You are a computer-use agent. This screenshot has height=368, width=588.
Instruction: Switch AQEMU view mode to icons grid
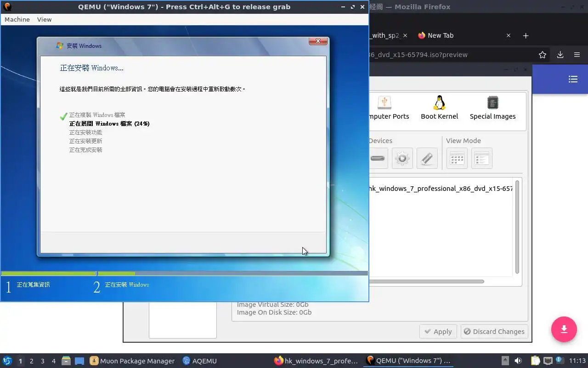pyautogui.click(x=457, y=158)
